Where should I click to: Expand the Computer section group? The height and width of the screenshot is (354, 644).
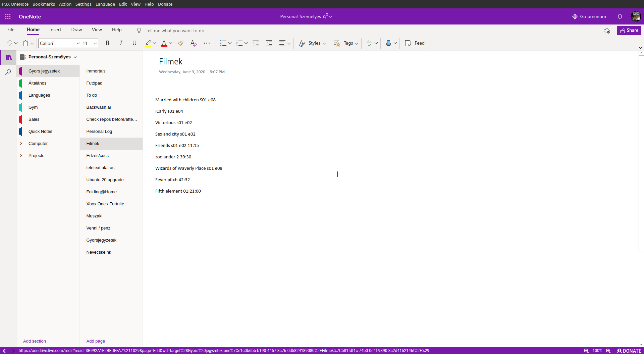click(21, 144)
